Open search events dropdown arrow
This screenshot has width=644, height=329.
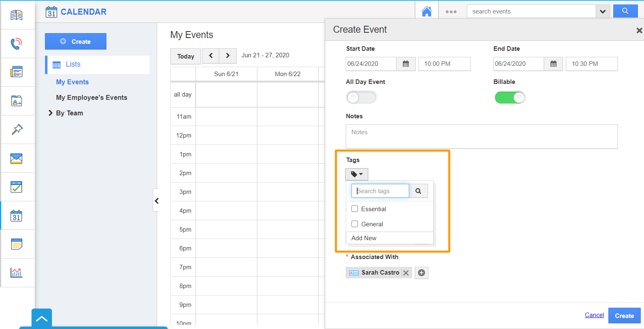coord(602,11)
